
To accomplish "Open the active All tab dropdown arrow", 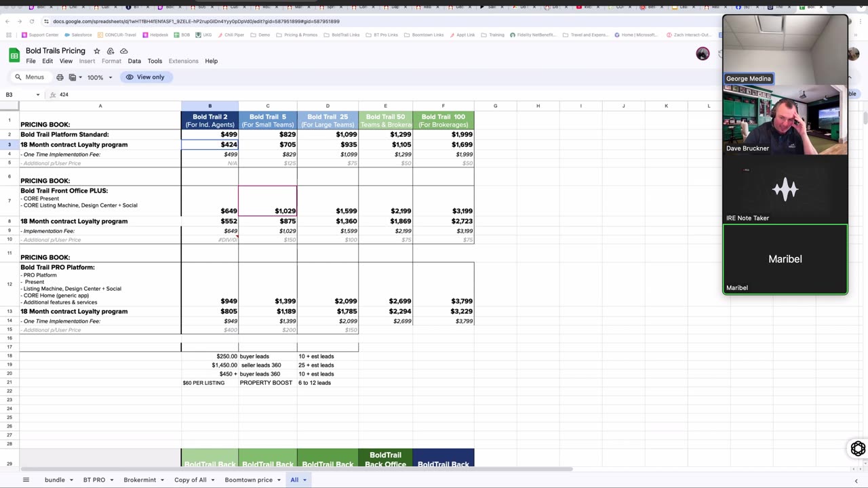I will click(x=304, y=480).
